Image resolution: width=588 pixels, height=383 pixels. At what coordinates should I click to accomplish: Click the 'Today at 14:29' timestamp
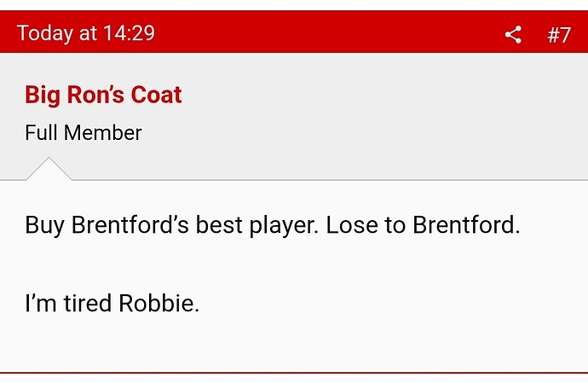(85, 33)
